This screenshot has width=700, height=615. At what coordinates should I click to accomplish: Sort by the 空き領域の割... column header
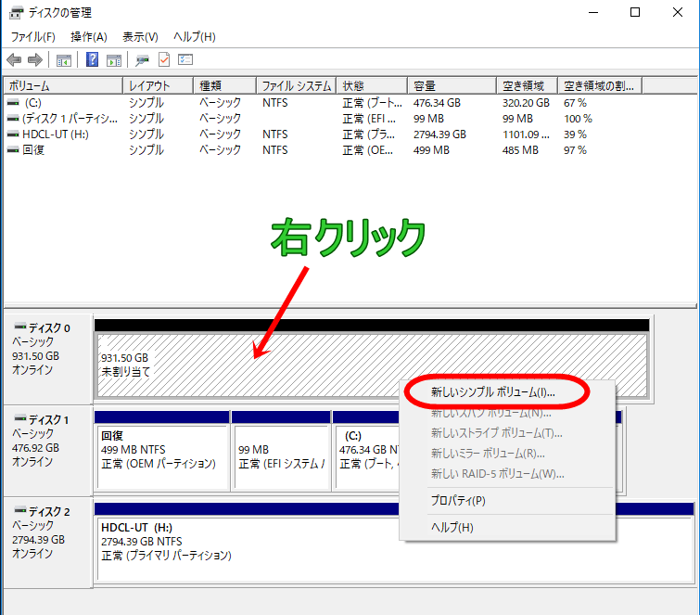pos(600,85)
